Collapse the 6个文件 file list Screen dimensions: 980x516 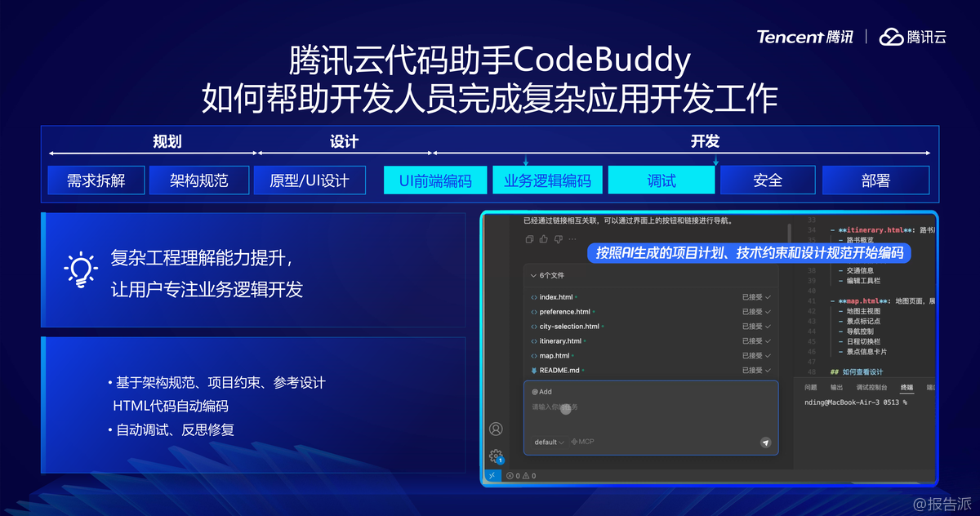click(x=534, y=276)
